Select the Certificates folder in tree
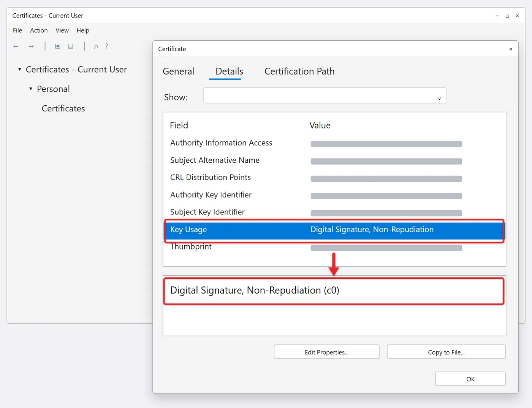 pos(63,108)
